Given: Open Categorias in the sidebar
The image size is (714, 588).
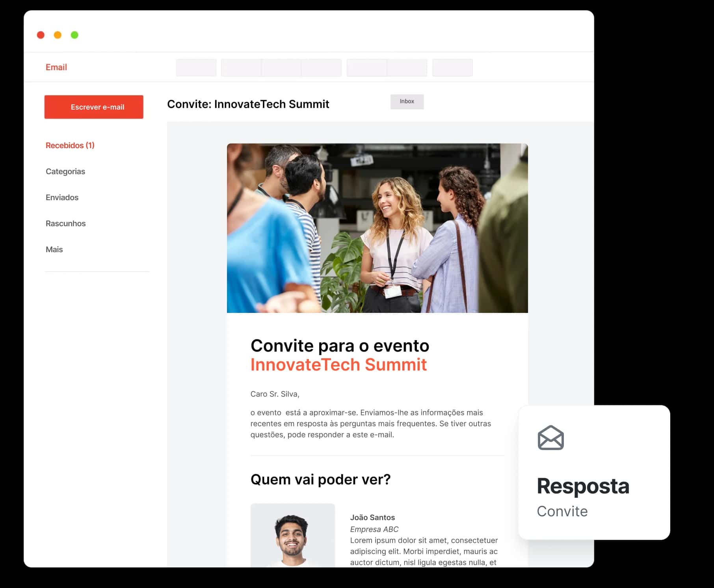Looking at the screenshot, I should [65, 171].
